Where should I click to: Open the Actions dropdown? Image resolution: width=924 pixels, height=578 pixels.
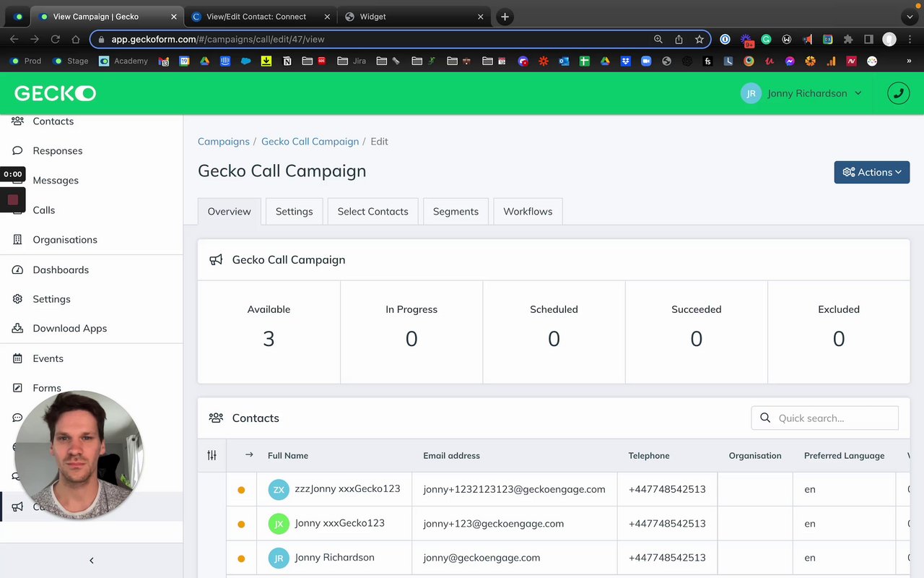pyautogui.click(x=872, y=172)
